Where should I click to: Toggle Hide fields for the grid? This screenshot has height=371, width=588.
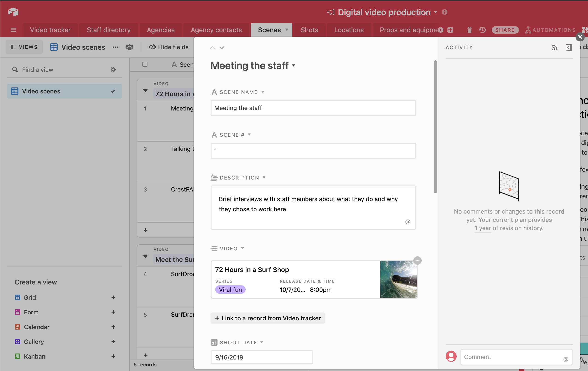[x=168, y=47]
